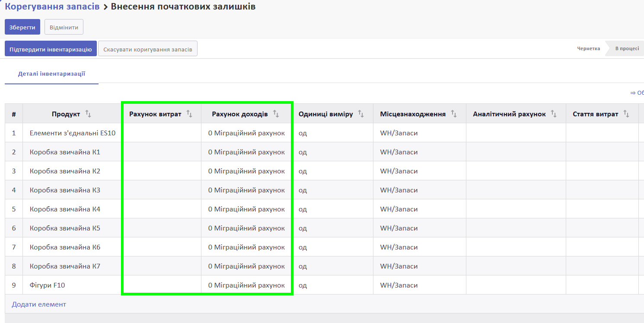
Task: Sort by Аналітичний рахунок arrows icon
Action: click(x=554, y=114)
